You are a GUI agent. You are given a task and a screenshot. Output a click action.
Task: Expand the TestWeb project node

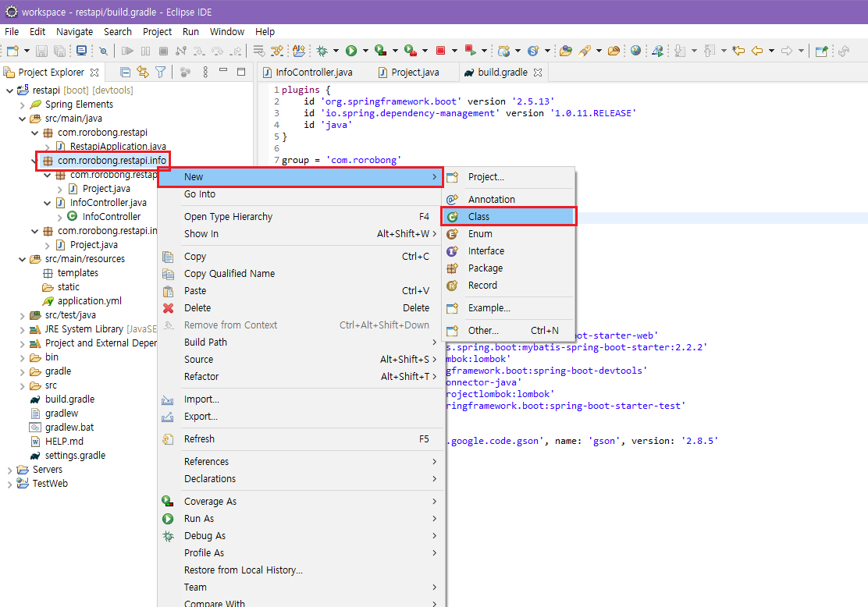pyautogui.click(x=9, y=484)
